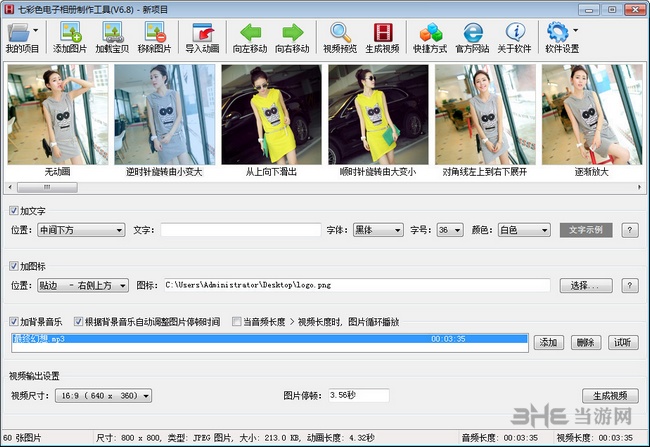Select the 无动画 thumbnail
The width and height of the screenshot is (650, 447).
pos(58,114)
